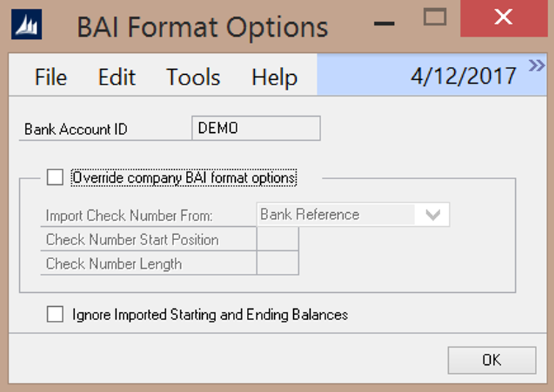The width and height of the screenshot is (554, 392).
Task: Open the Tools menu
Action: 193,77
